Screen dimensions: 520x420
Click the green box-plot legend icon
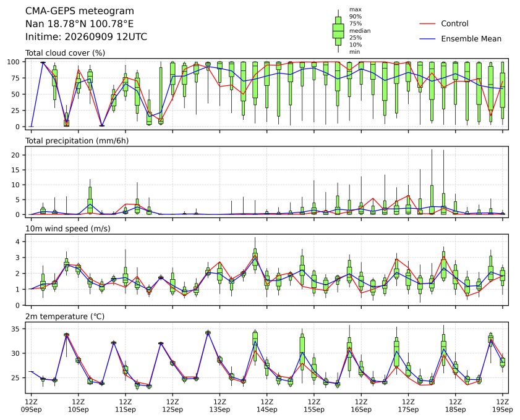[338, 31]
